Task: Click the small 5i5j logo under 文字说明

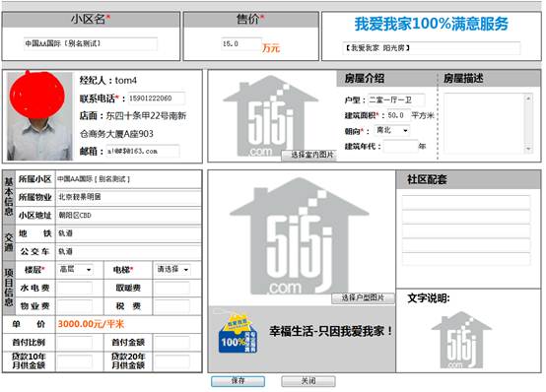Action: [461, 340]
